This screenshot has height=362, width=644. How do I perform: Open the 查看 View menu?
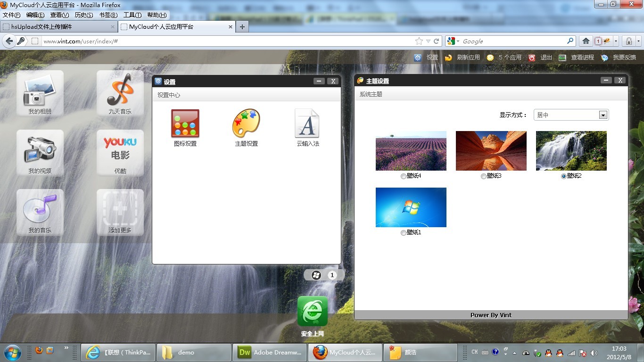click(x=59, y=15)
